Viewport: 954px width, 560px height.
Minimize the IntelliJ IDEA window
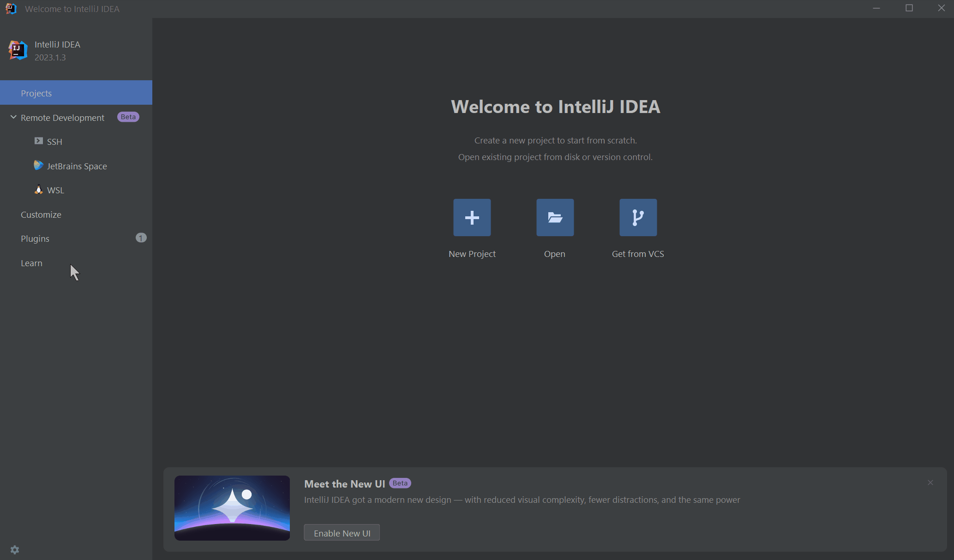[876, 8]
